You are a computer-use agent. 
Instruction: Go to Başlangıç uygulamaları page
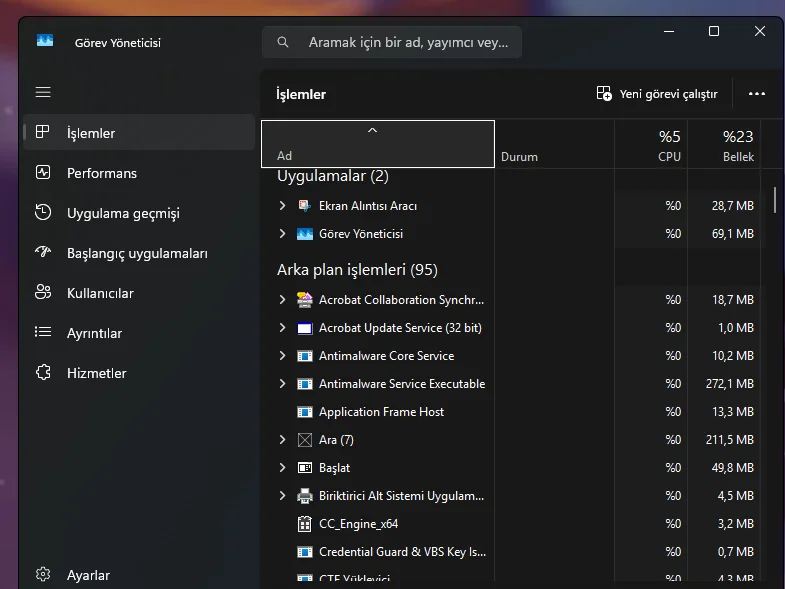point(139,253)
